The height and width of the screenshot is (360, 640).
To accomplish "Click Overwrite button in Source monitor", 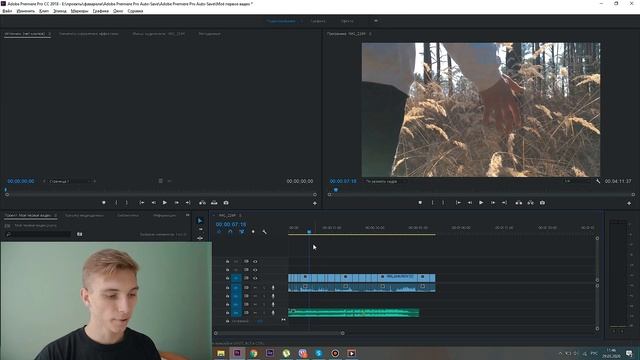I will point(214,202).
